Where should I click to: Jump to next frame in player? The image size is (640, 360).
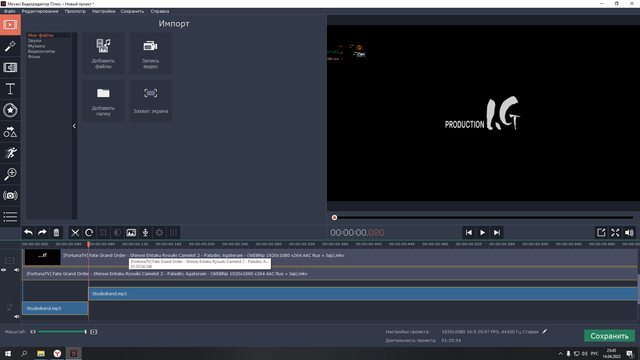[497, 233]
